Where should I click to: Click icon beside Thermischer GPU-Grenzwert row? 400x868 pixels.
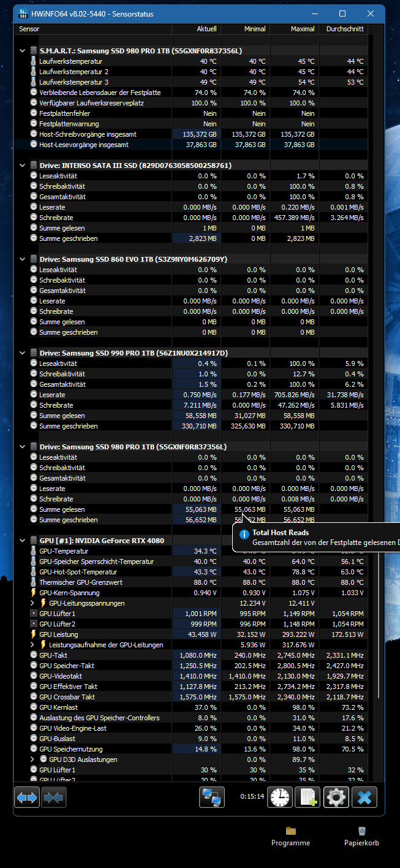(34, 582)
